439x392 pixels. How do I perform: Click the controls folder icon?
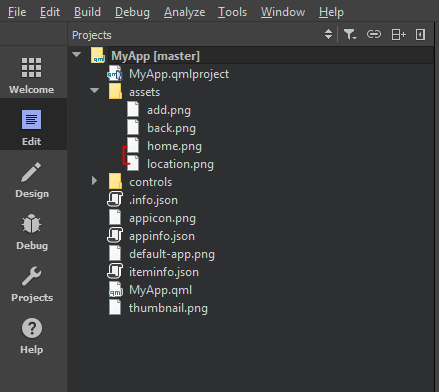[x=115, y=181]
